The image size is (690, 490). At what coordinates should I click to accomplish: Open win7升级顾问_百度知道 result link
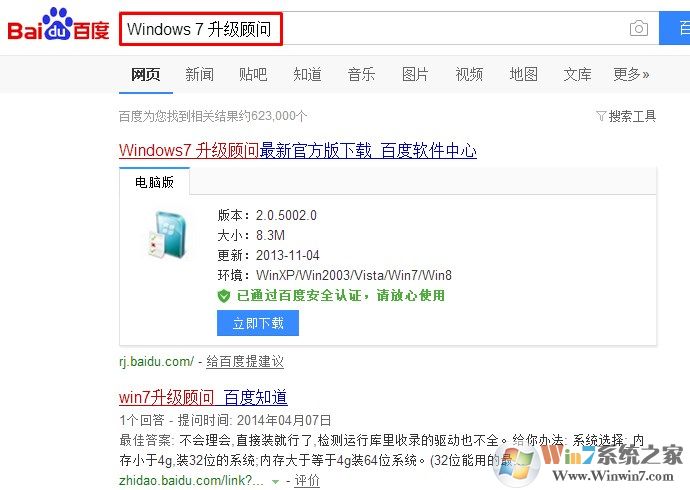(203, 397)
